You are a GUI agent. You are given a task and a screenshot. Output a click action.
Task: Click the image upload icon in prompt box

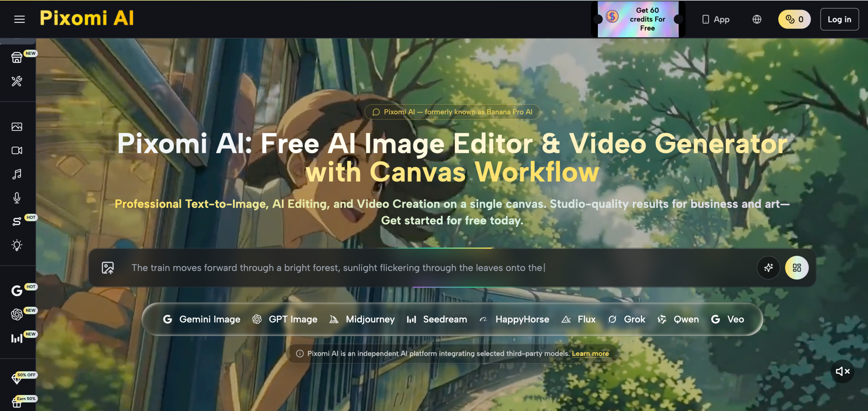coord(108,268)
